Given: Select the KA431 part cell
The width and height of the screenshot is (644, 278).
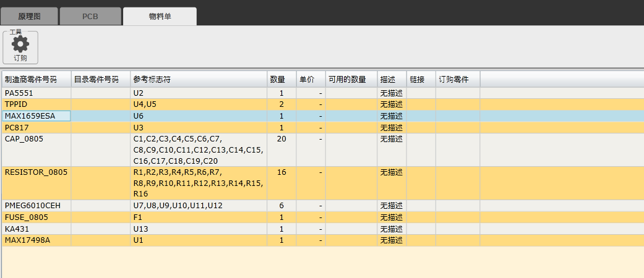Looking at the screenshot, I should tap(36, 229).
